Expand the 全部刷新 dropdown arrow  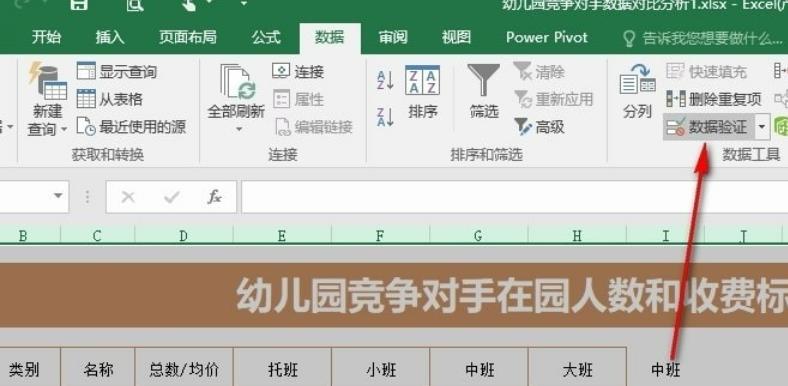coord(239,129)
